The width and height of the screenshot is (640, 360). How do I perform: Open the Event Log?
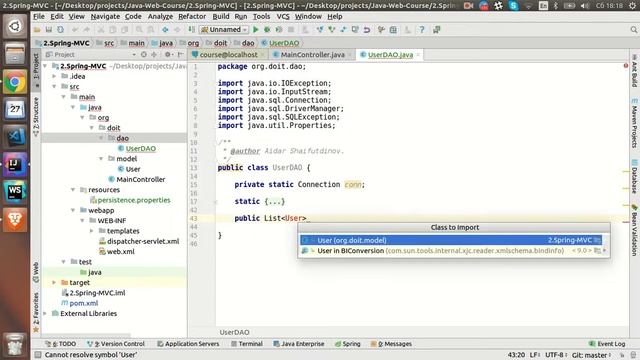[607, 344]
